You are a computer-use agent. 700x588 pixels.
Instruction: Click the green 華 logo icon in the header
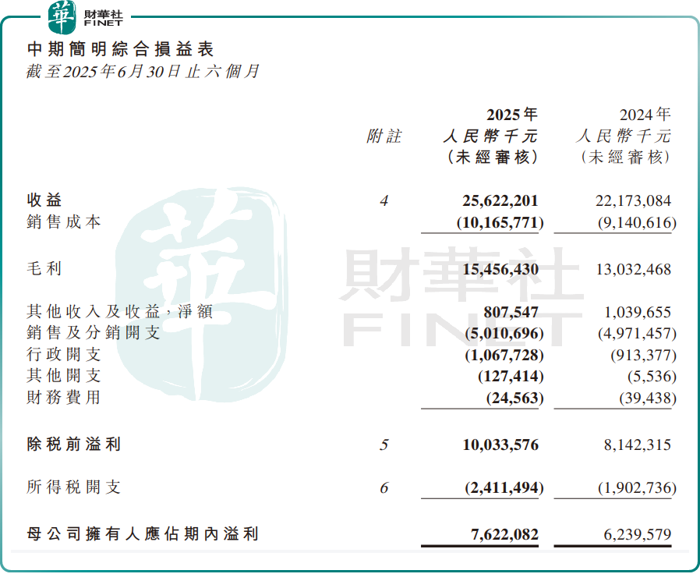62,17
